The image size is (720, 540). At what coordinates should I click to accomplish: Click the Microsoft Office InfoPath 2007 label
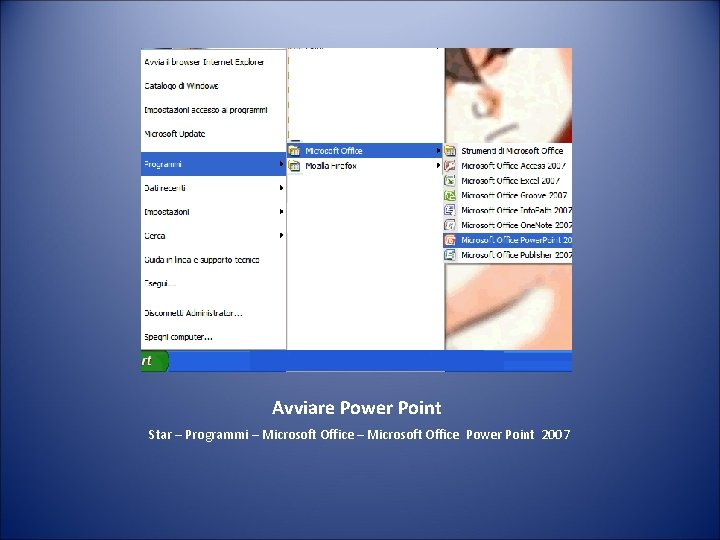coord(516,210)
